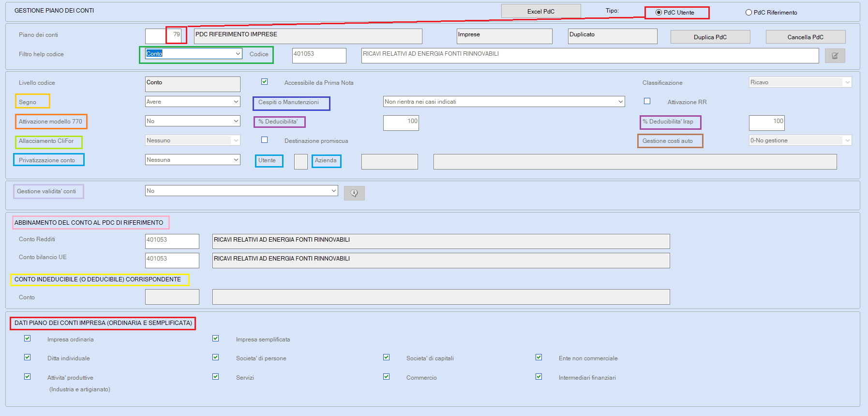Click the Duplica PdC button
868x416 pixels.
click(710, 37)
